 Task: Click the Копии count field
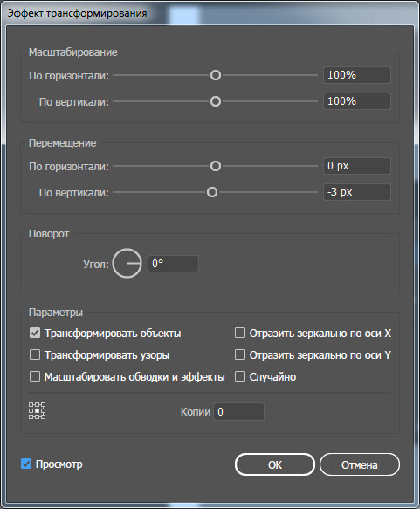[238, 411]
